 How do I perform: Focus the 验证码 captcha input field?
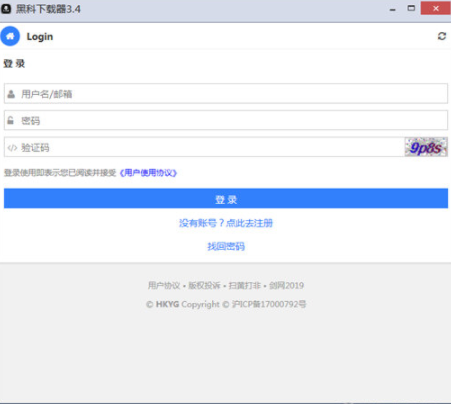pyautogui.click(x=204, y=147)
